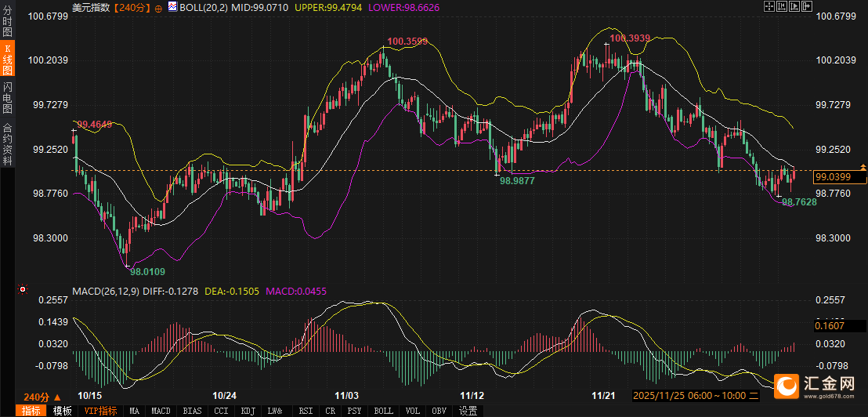The image size is (868, 417).
Task: Click the red gear icon above MACD panel
Action: [23, 290]
